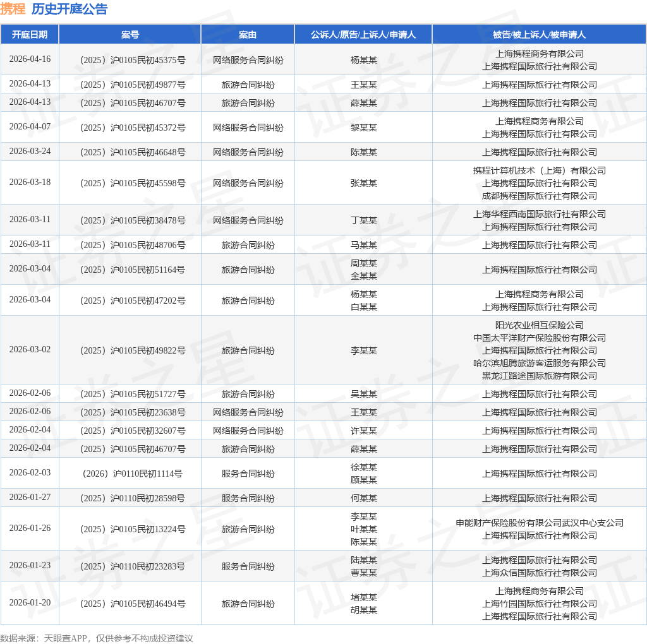Click the 被告/被上诉人/被申请人 column header
This screenshot has width=647, height=644.
(x=540, y=35)
